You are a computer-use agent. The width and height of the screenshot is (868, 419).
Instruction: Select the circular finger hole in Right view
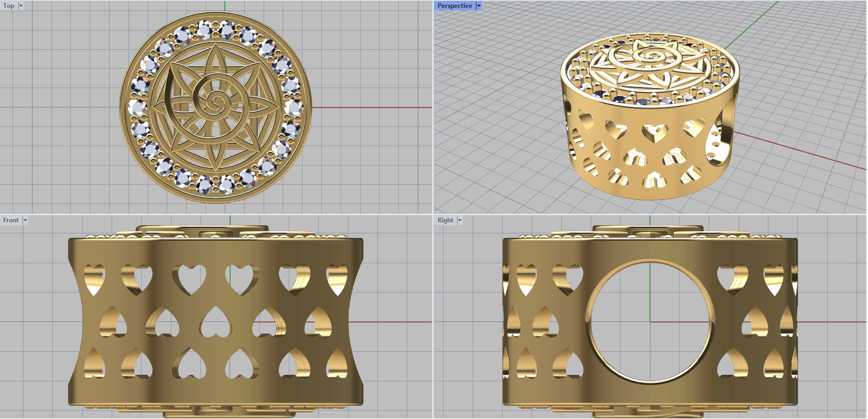point(650,321)
